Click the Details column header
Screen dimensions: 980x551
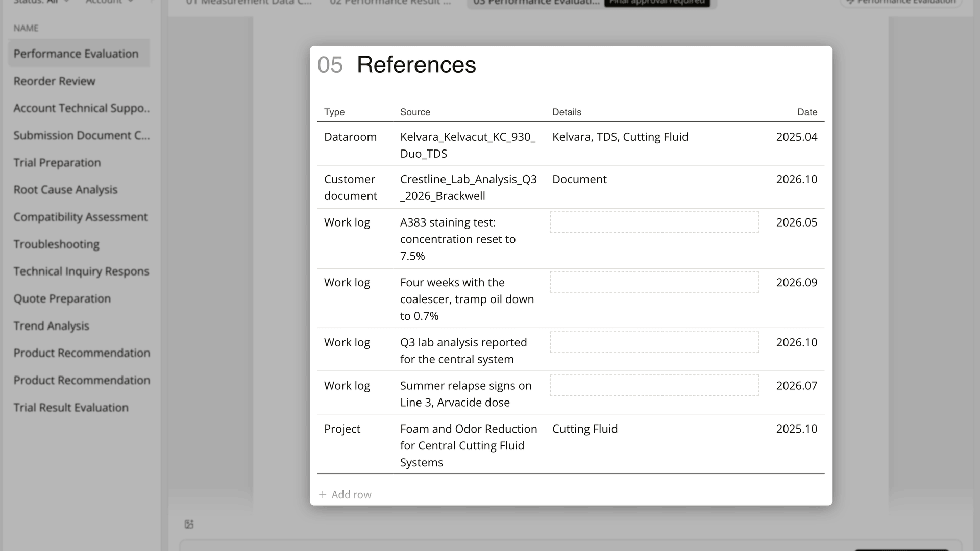[567, 112]
